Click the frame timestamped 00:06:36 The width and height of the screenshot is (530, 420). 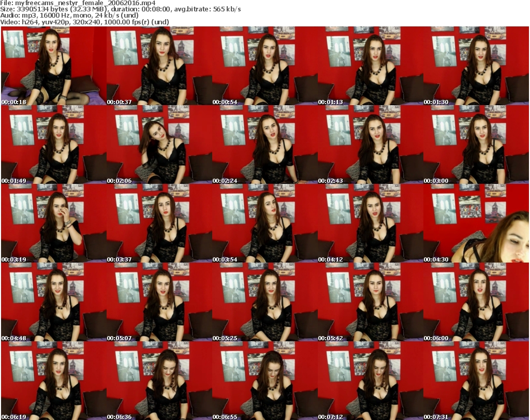point(159,381)
